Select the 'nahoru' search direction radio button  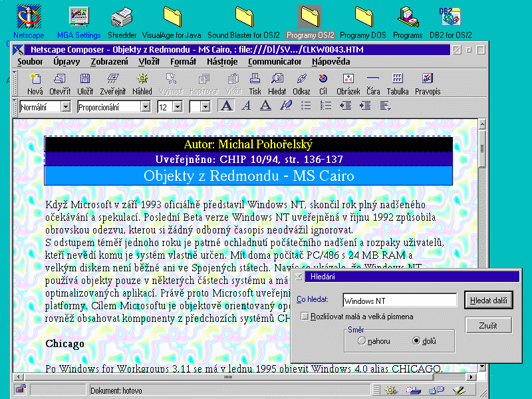(x=362, y=340)
